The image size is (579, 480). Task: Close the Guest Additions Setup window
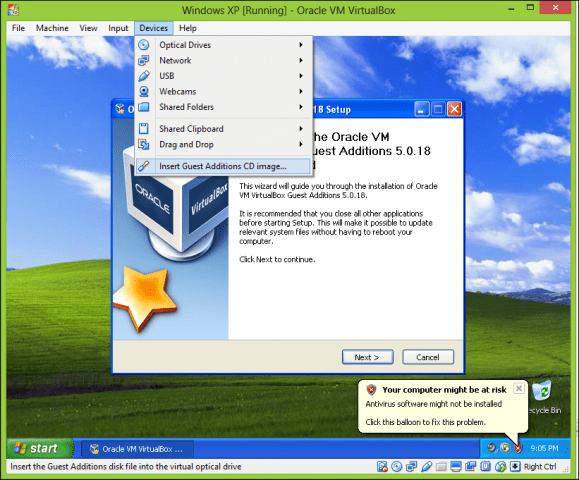coord(454,109)
